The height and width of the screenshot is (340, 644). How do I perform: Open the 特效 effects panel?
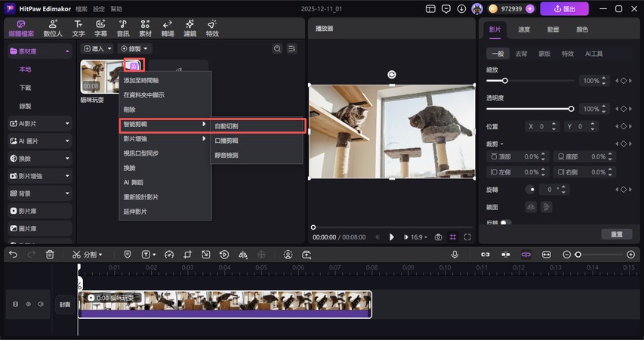pyautogui.click(x=212, y=28)
